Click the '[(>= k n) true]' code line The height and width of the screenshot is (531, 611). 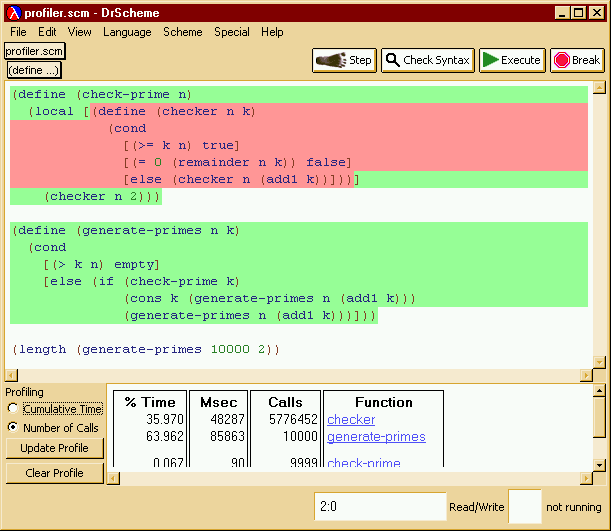click(x=181, y=146)
